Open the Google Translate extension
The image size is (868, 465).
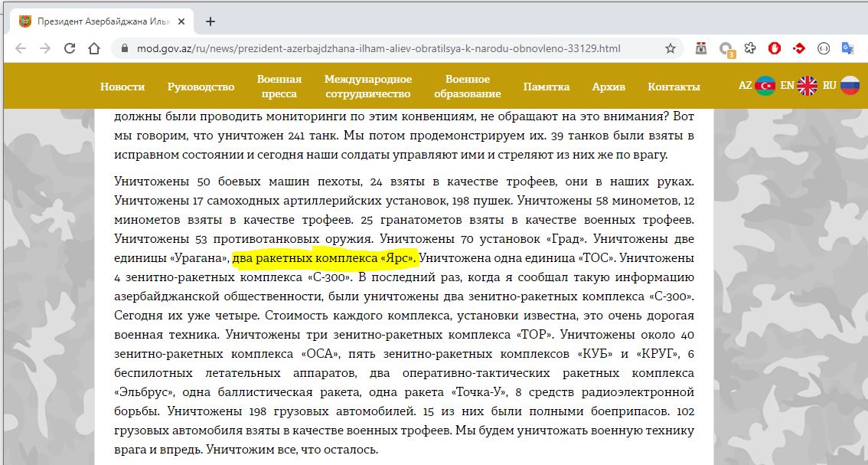coord(847,48)
